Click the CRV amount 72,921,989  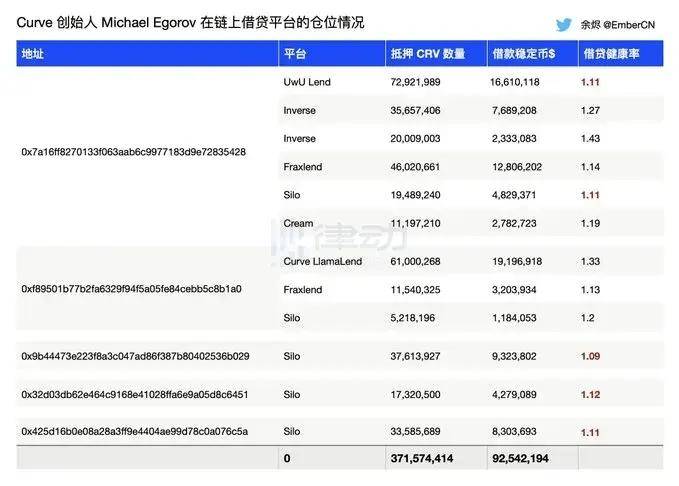(415, 82)
